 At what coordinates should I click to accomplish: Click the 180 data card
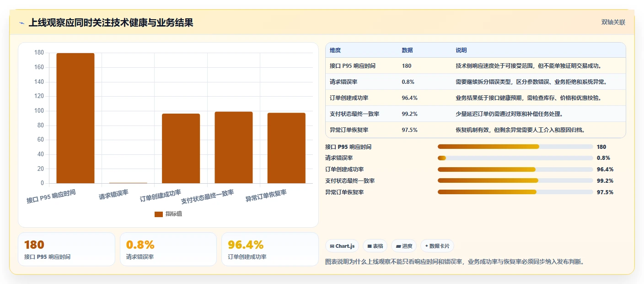66,249
